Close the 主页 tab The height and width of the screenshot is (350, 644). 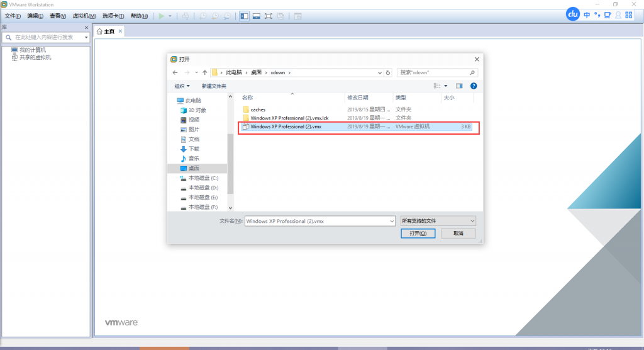point(120,31)
